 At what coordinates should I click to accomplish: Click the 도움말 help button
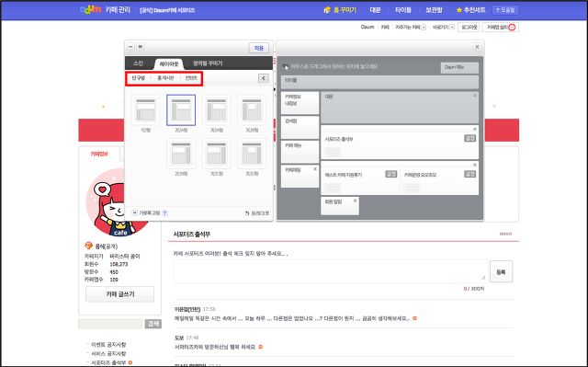505,10
